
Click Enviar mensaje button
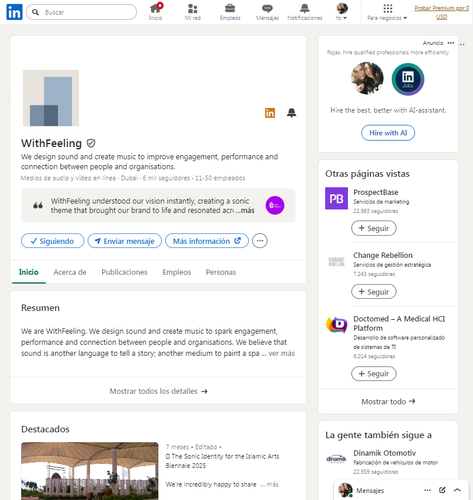(x=125, y=241)
